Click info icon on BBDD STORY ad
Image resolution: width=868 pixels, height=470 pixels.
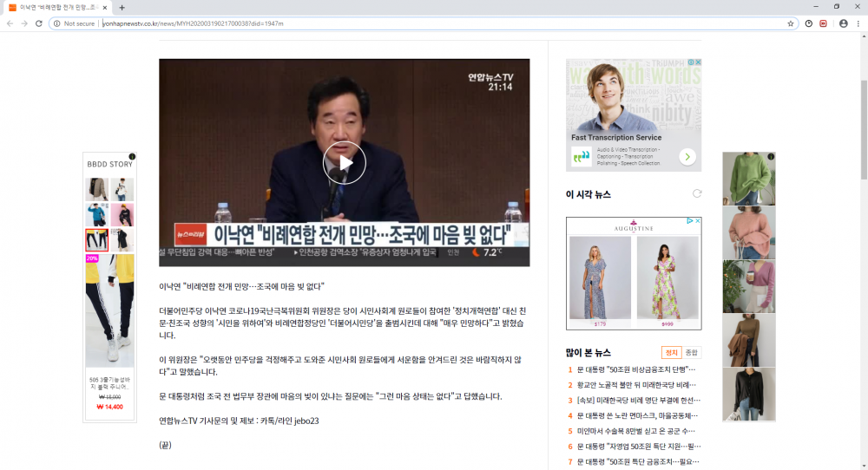tap(132, 156)
